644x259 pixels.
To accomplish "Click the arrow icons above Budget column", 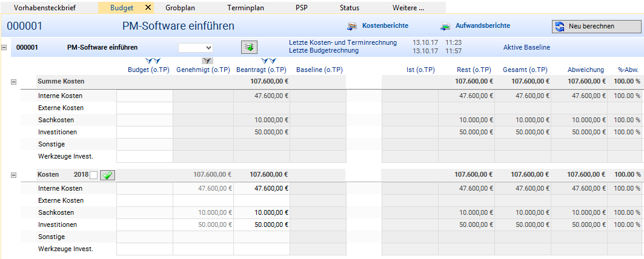I will tap(153, 61).
